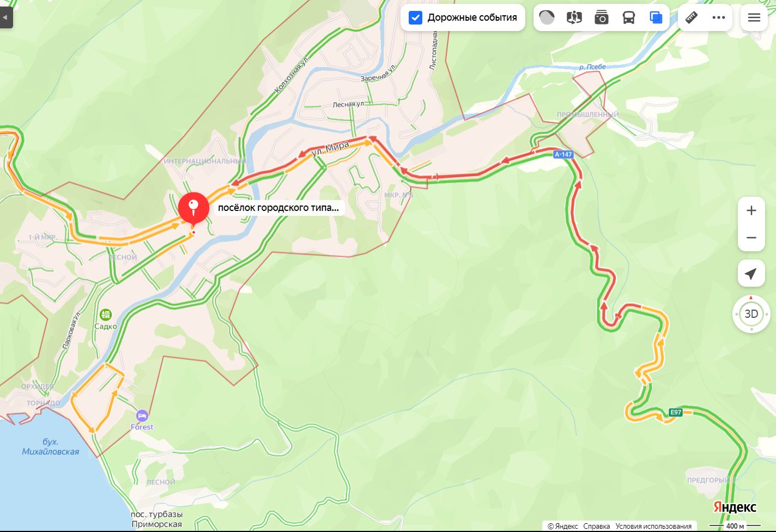Uncheck the Дорожные события checkbox
Image resolution: width=776 pixels, height=532 pixels.
tap(415, 17)
